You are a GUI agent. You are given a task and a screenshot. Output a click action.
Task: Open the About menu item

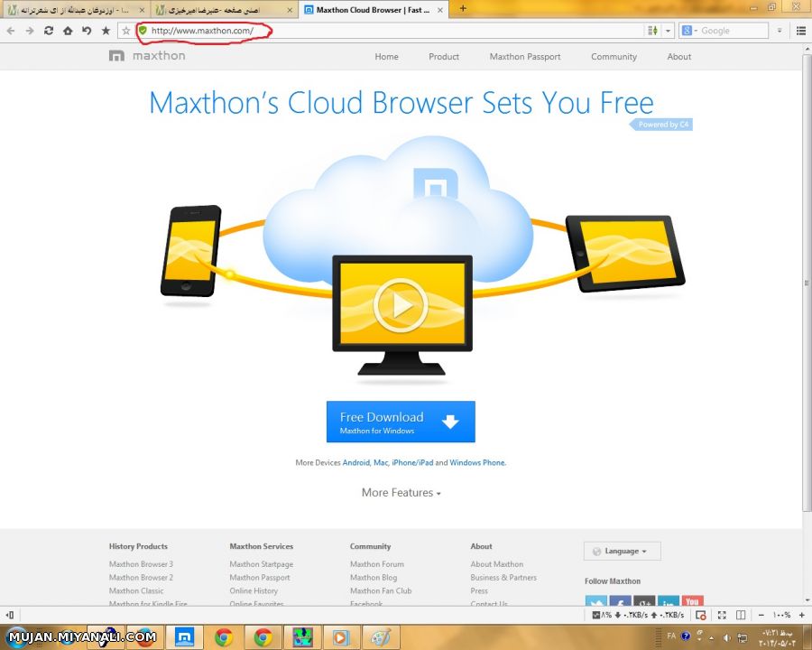click(x=678, y=57)
